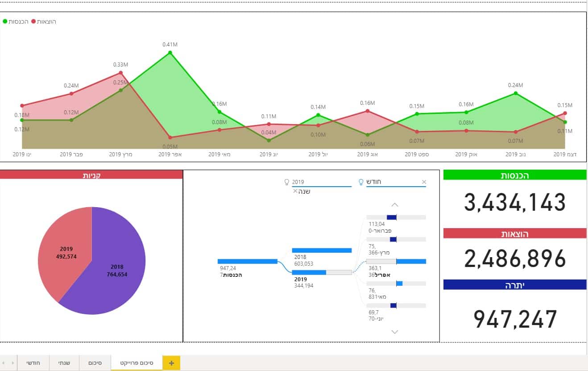
Task: Click the 0.41M green peak data point
Action: 170,53
